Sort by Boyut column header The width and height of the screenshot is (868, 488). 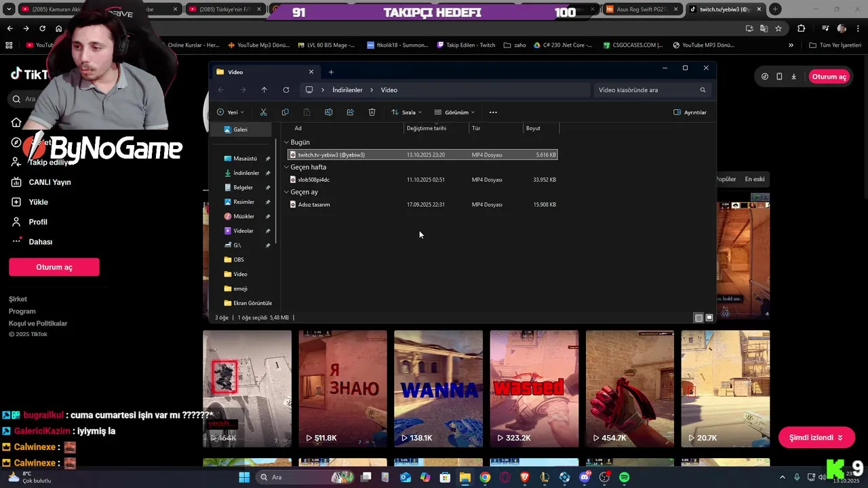[x=540, y=128]
